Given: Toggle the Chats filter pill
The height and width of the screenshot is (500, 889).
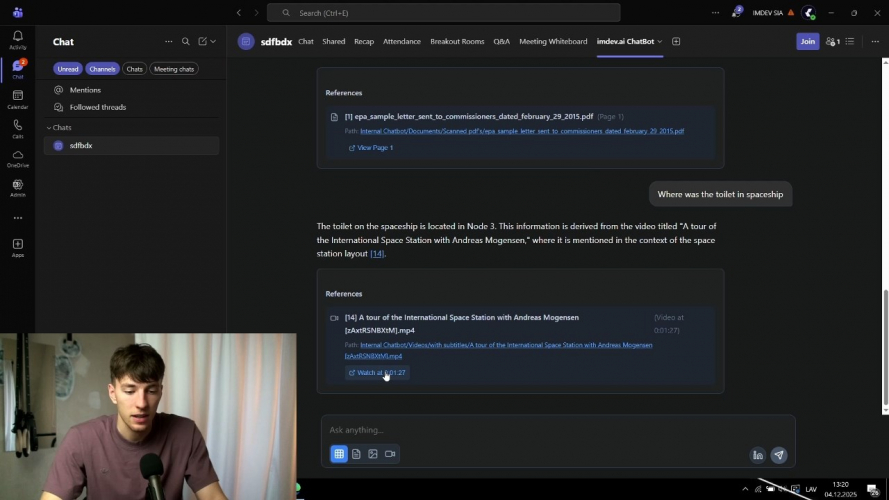Looking at the screenshot, I should tap(134, 69).
